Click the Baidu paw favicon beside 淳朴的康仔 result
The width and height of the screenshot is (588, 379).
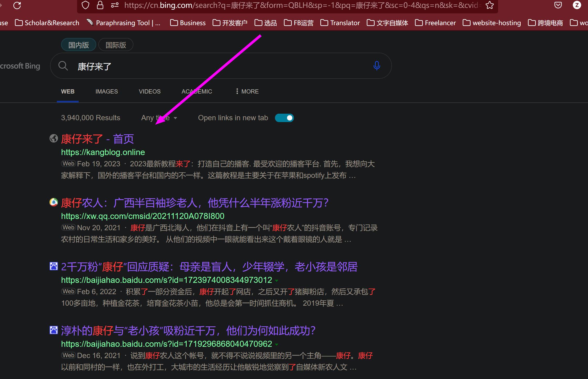54,330
